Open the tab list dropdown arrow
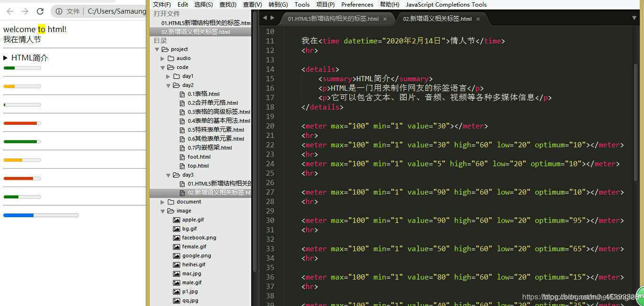 coord(634,18)
